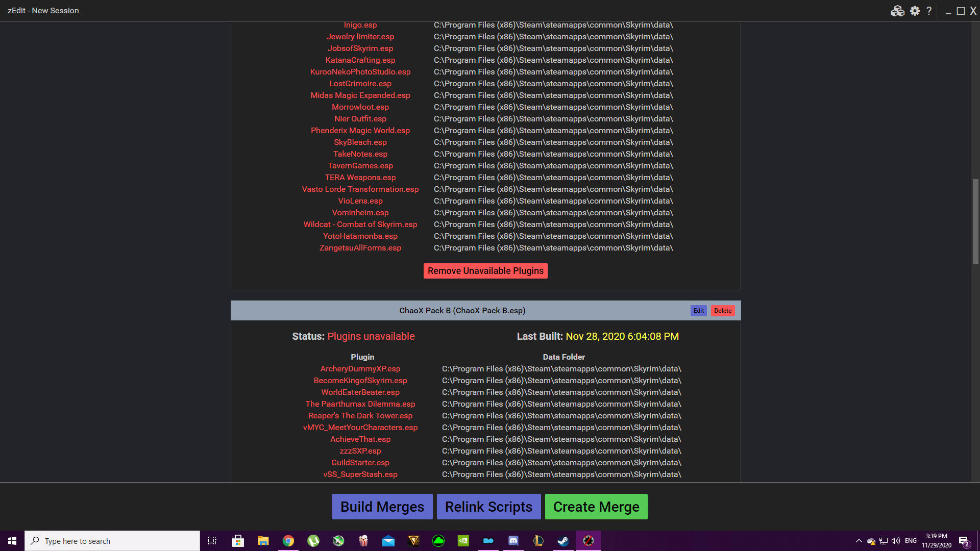
Task: Select The Paarthurnax Dilemma.esp plugin
Action: (360, 404)
